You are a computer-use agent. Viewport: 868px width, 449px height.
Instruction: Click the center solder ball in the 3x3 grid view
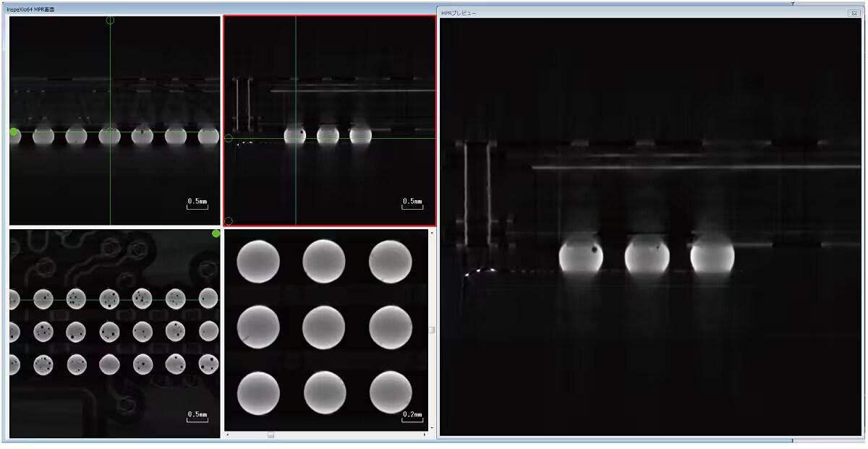point(325,326)
